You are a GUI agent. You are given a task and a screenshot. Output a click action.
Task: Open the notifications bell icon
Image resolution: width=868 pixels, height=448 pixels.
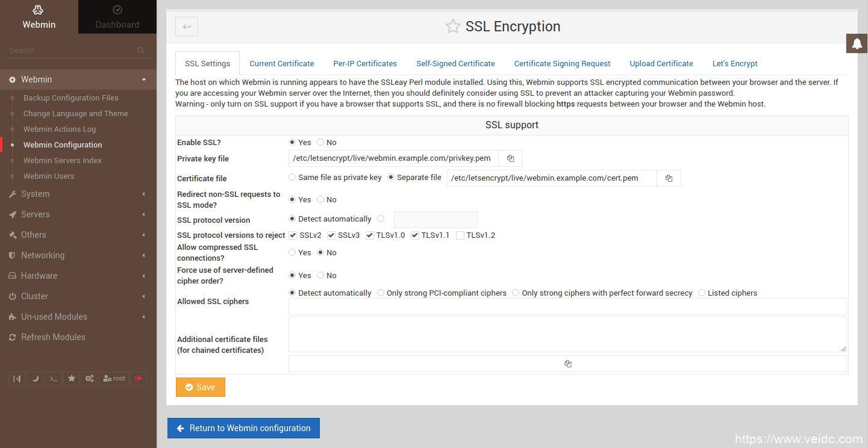(857, 44)
